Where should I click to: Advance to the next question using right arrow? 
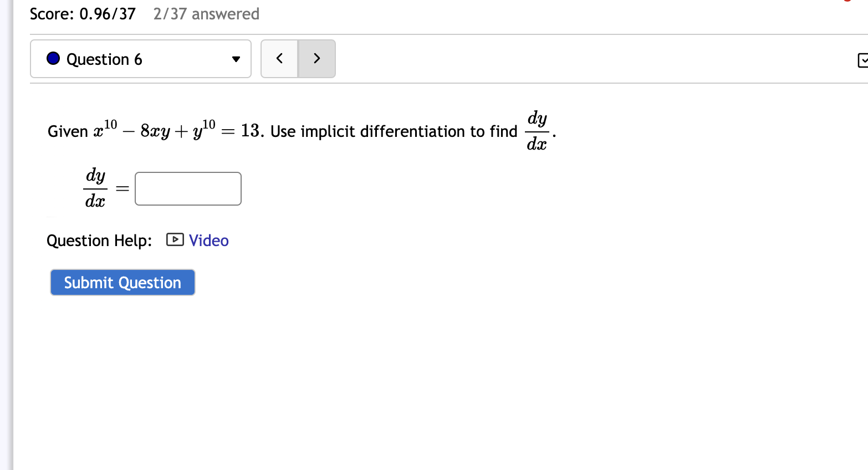click(x=316, y=58)
